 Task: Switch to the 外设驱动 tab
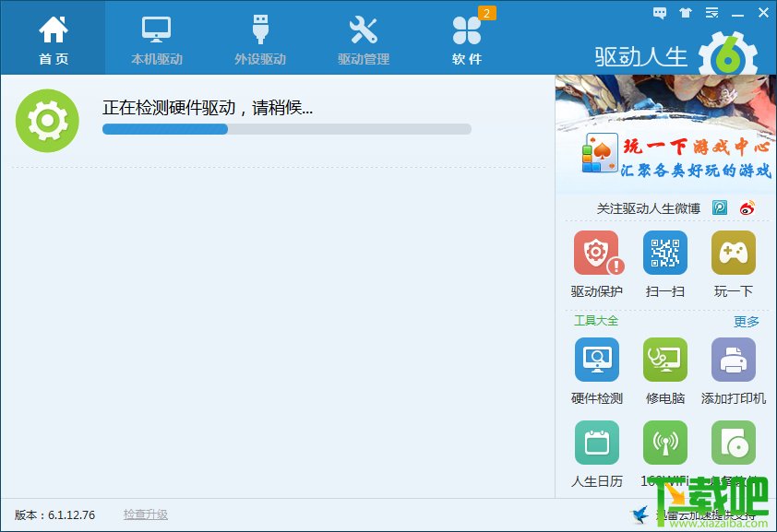(x=260, y=39)
